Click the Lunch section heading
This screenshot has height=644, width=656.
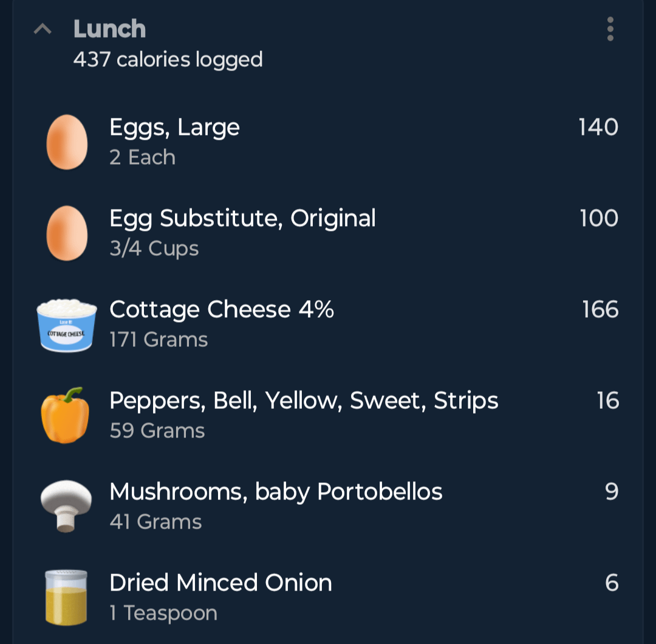click(x=109, y=29)
